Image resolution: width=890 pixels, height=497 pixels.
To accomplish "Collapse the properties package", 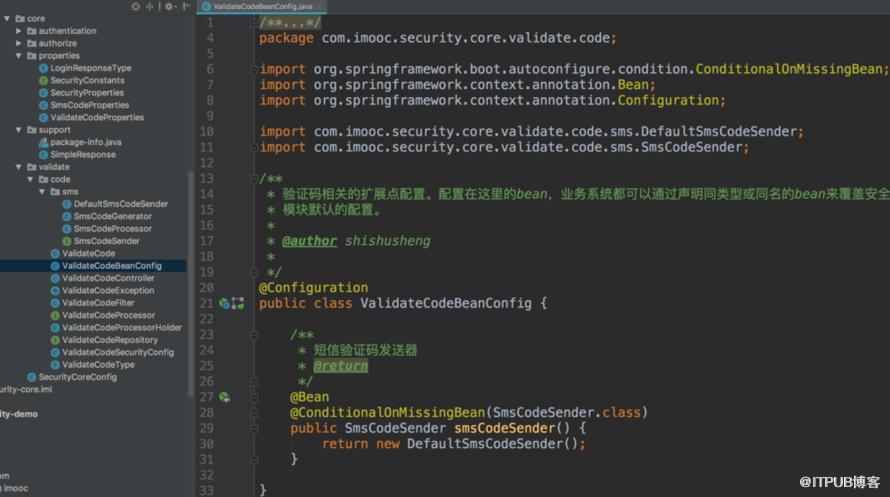I will (19, 56).
